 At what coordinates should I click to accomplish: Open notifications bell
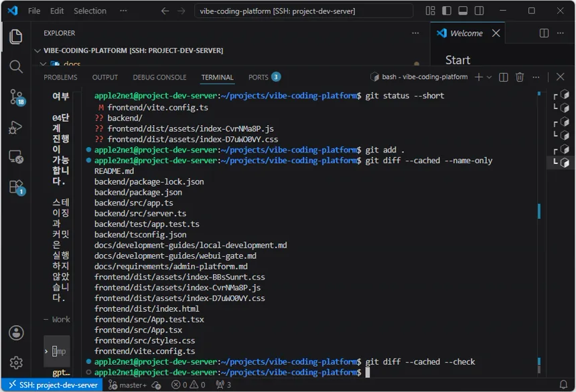click(x=563, y=385)
